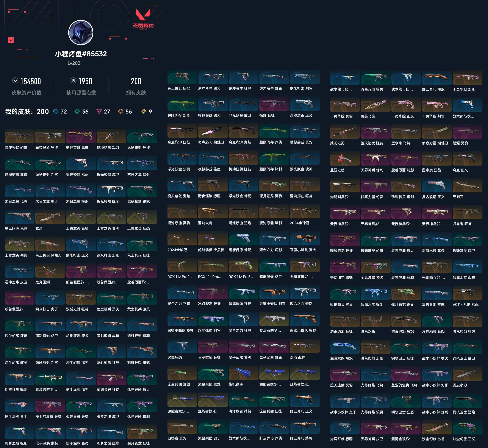The image size is (488, 448).
Task: Open the 龙爪 knife skin thumbnail
Action: click(x=50, y=217)
